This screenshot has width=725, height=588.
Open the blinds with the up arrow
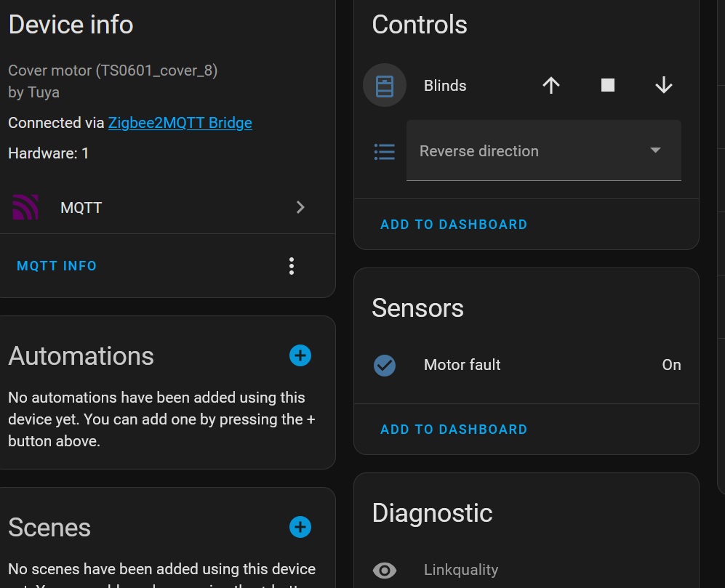(551, 86)
